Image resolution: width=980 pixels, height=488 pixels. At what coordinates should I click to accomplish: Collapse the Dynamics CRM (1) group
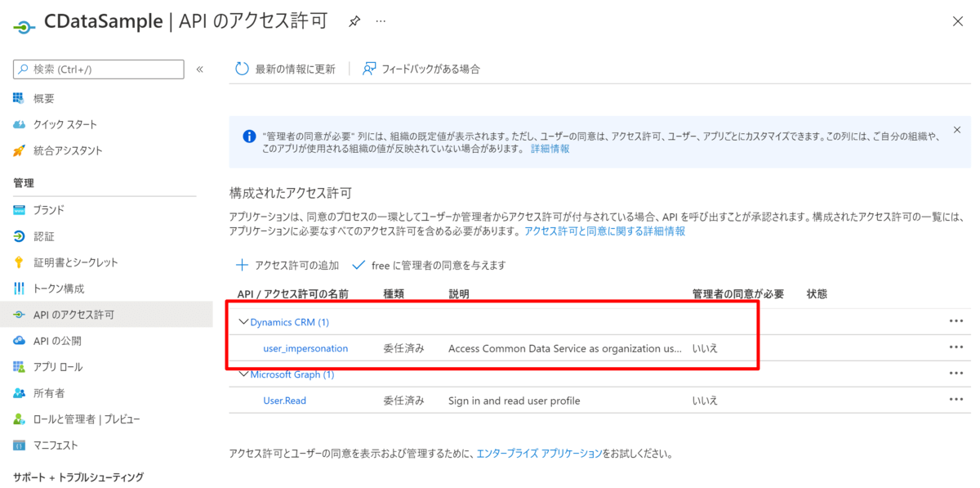(x=243, y=322)
